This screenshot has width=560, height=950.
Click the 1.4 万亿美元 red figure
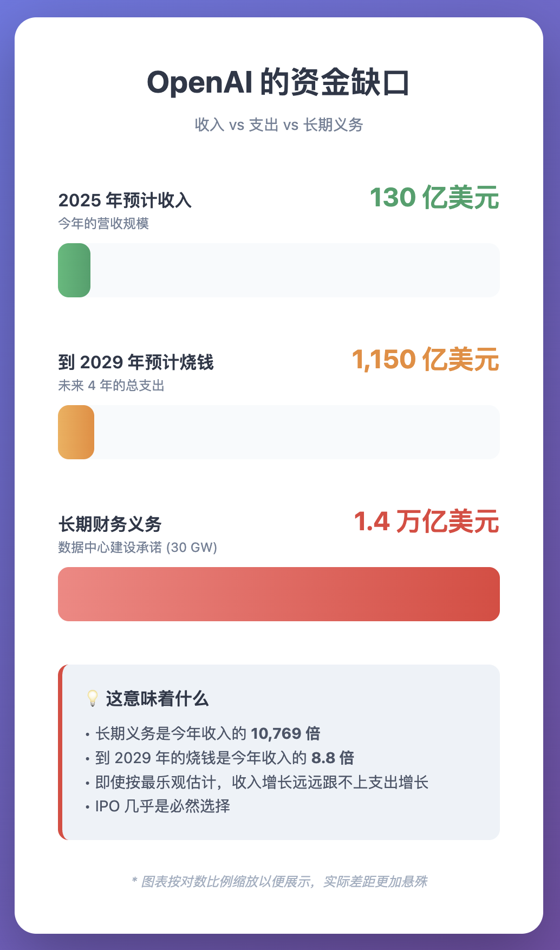pyautogui.click(x=427, y=522)
